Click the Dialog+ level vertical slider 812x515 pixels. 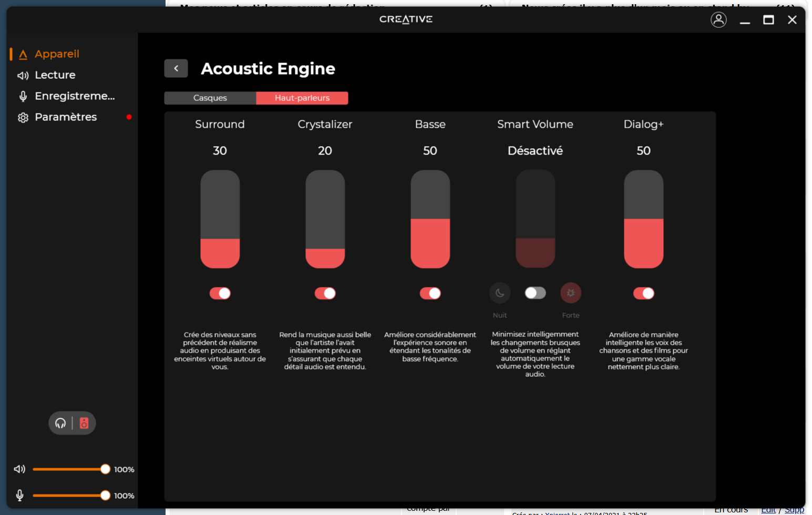(644, 219)
